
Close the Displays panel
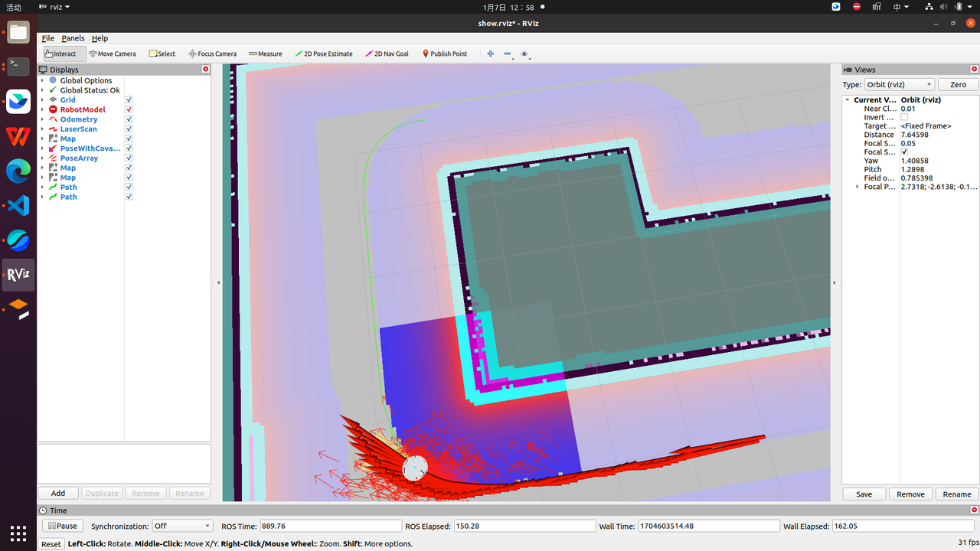pos(205,69)
